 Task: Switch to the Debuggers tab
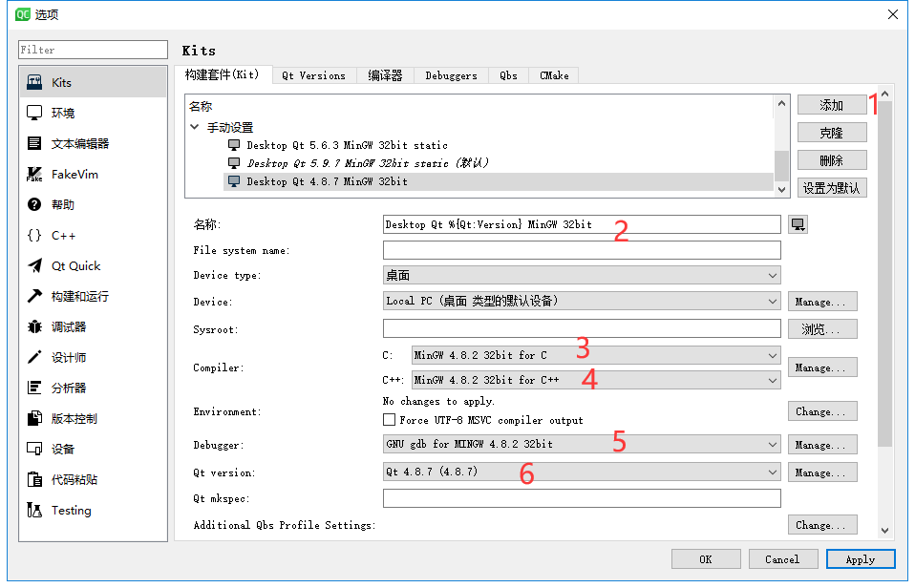[451, 75]
